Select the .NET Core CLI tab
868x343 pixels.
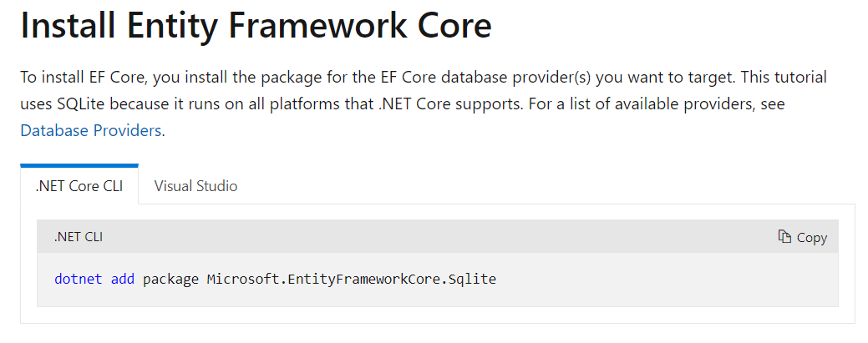tap(79, 186)
